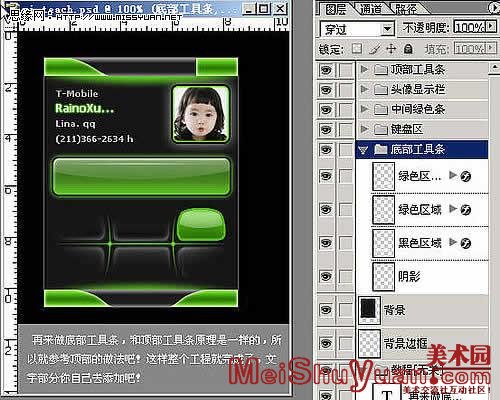Toggle visibility of the 背景 layer
The image size is (500, 400).
tap(326, 310)
